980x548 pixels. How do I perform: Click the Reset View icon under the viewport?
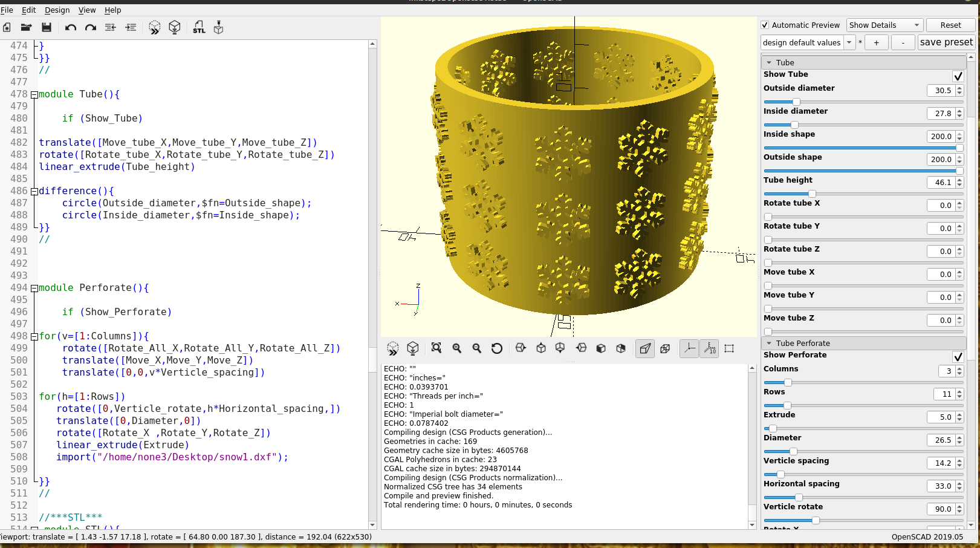coord(496,348)
